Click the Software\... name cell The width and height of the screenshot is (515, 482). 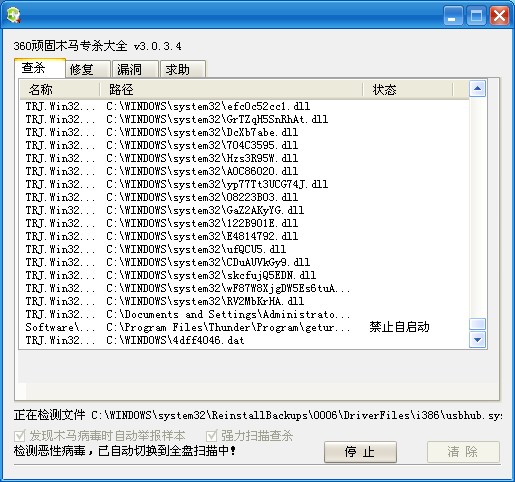pyautogui.click(x=60, y=327)
